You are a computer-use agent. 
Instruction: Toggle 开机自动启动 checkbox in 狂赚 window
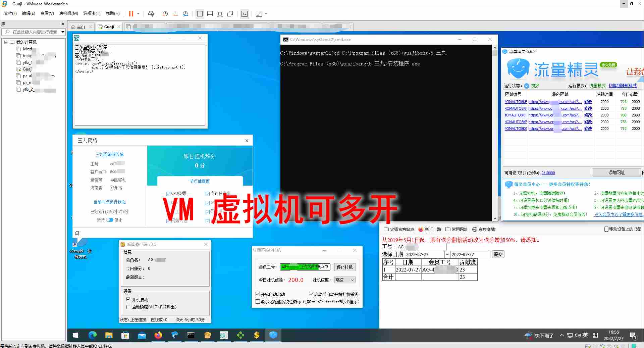click(x=258, y=294)
